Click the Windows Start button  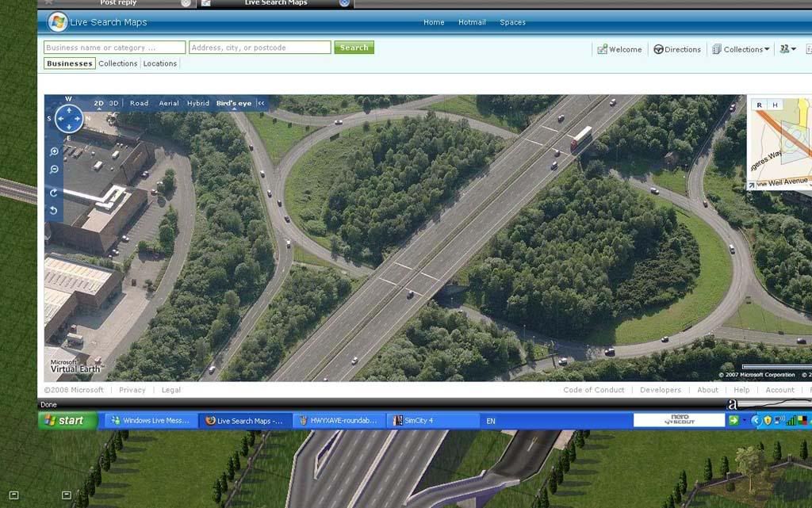tap(68, 421)
